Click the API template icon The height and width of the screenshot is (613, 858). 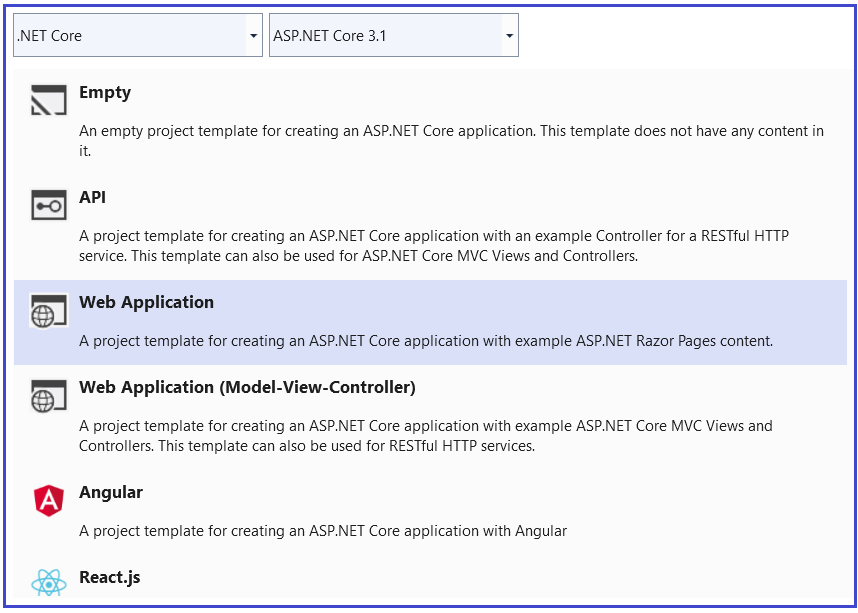pyautogui.click(x=49, y=205)
